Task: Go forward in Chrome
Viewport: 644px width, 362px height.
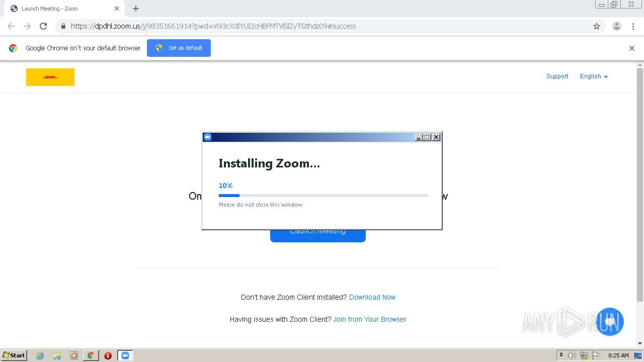Action: tap(27, 26)
